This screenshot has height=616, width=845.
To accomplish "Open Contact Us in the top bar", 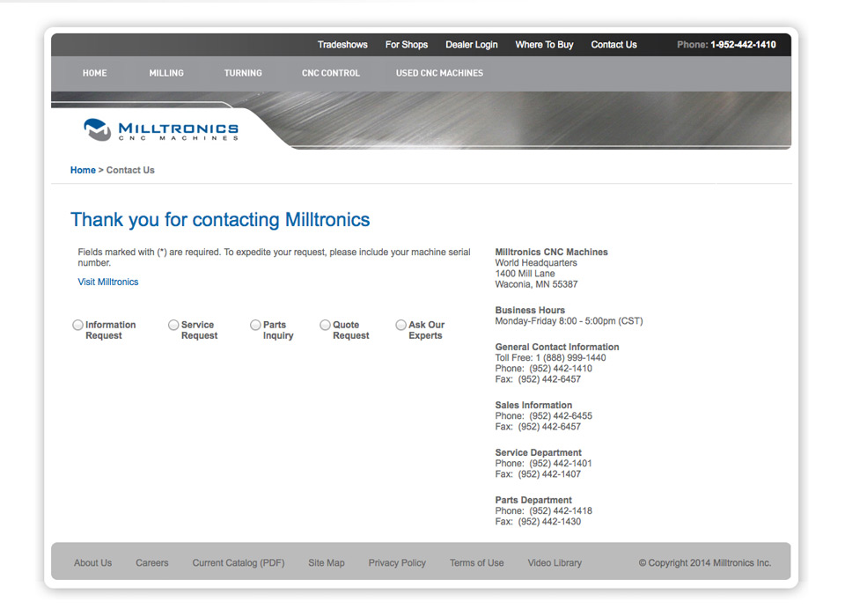I will (614, 45).
